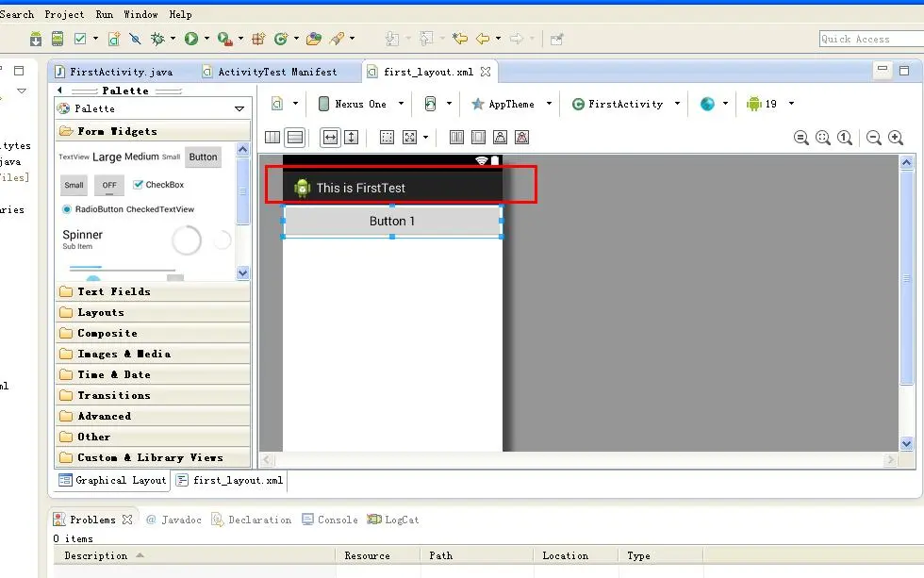Expand the Time & Date palette category
924x578 pixels.
(153, 374)
